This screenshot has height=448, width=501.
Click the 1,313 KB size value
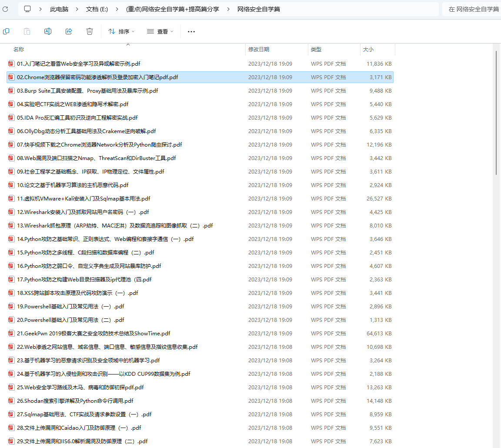pyautogui.click(x=381, y=320)
